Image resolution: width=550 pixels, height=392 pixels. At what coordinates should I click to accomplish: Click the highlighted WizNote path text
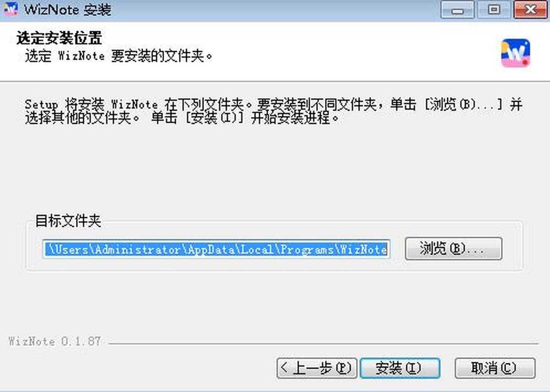click(216, 249)
